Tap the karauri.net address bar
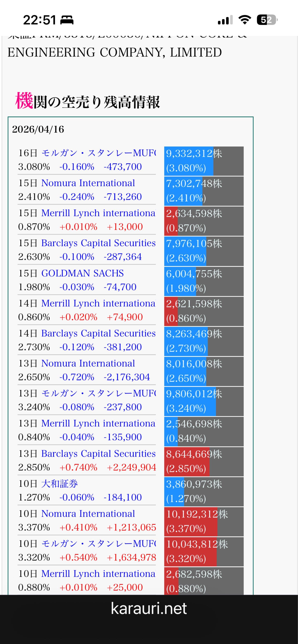Image resolution: width=298 pixels, height=644 pixels. pyautogui.click(x=149, y=608)
